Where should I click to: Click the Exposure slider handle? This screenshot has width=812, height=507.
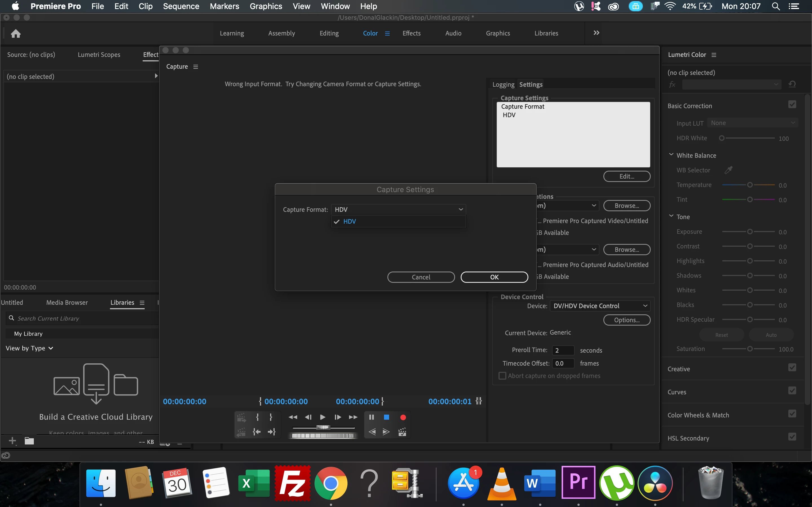[x=750, y=232]
